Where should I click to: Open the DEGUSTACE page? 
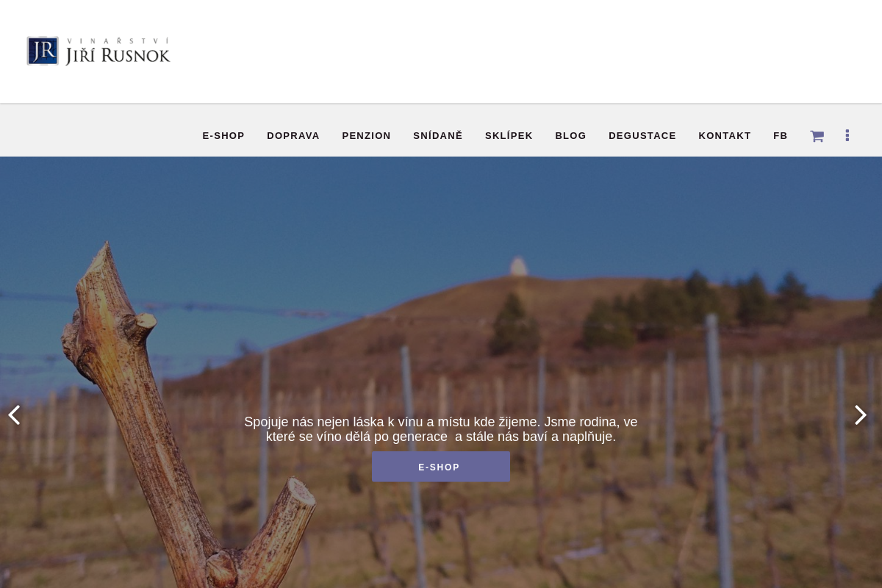pyautogui.click(x=642, y=136)
